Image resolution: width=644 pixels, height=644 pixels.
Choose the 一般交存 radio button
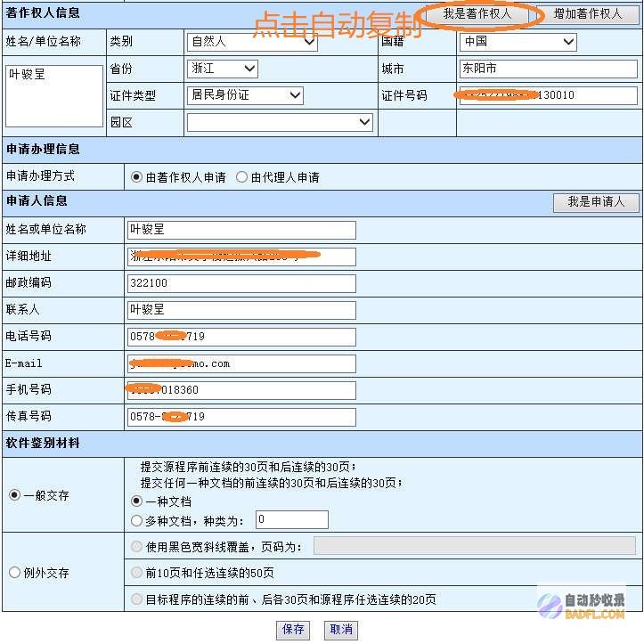14,495
